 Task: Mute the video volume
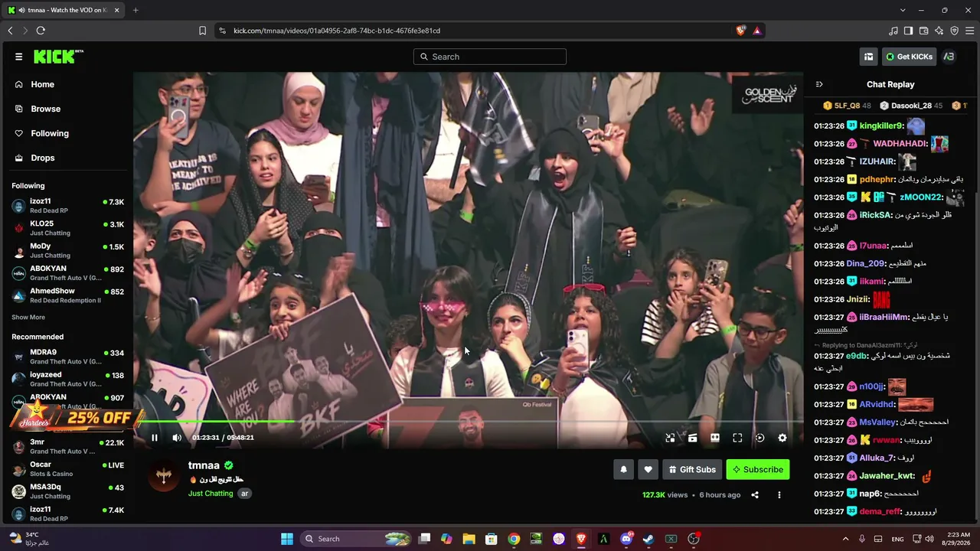coord(177,438)
